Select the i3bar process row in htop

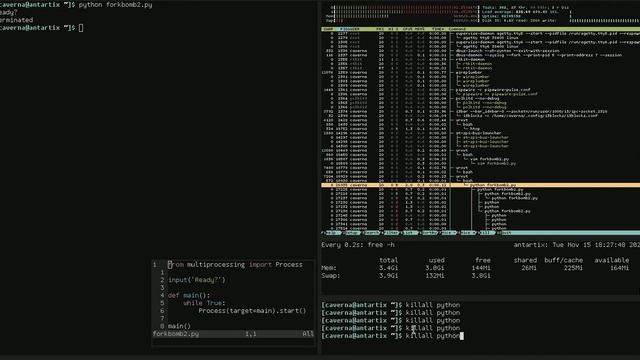480,111
